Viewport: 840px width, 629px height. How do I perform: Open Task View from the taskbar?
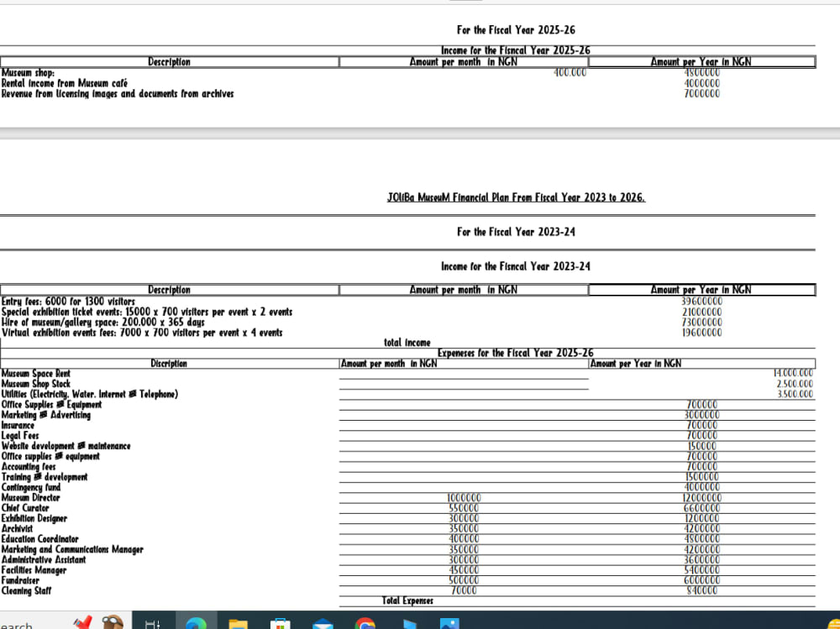coord(153,624)
